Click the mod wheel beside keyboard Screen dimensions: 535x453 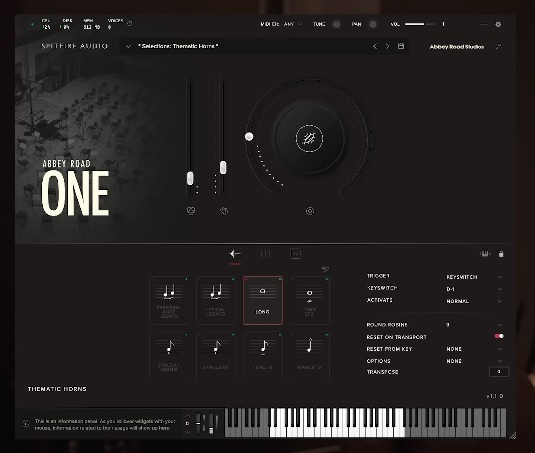click(211, 423)
